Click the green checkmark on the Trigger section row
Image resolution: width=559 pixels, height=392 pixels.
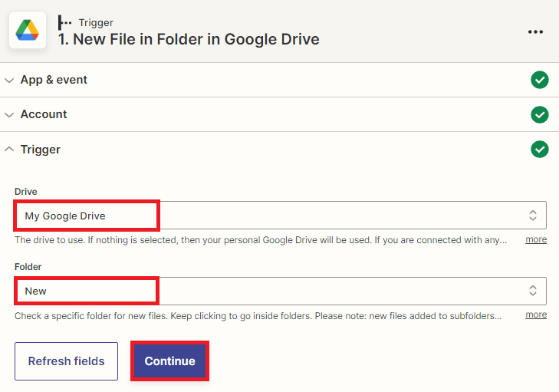point(540,149)
